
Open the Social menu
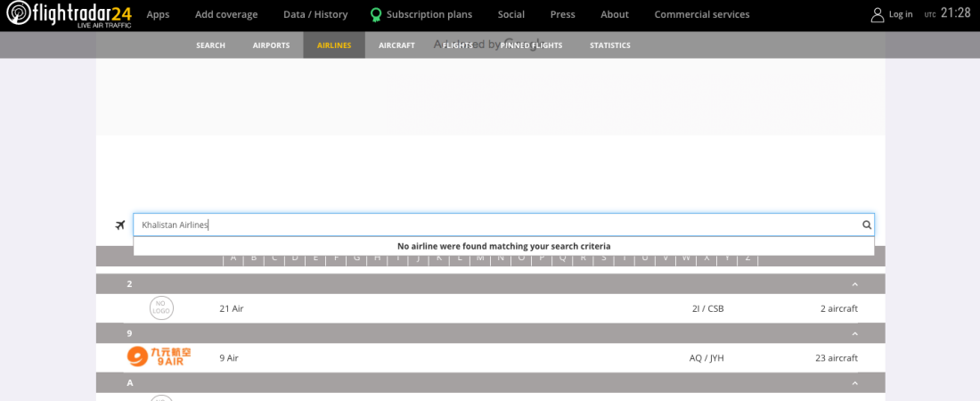511,14
